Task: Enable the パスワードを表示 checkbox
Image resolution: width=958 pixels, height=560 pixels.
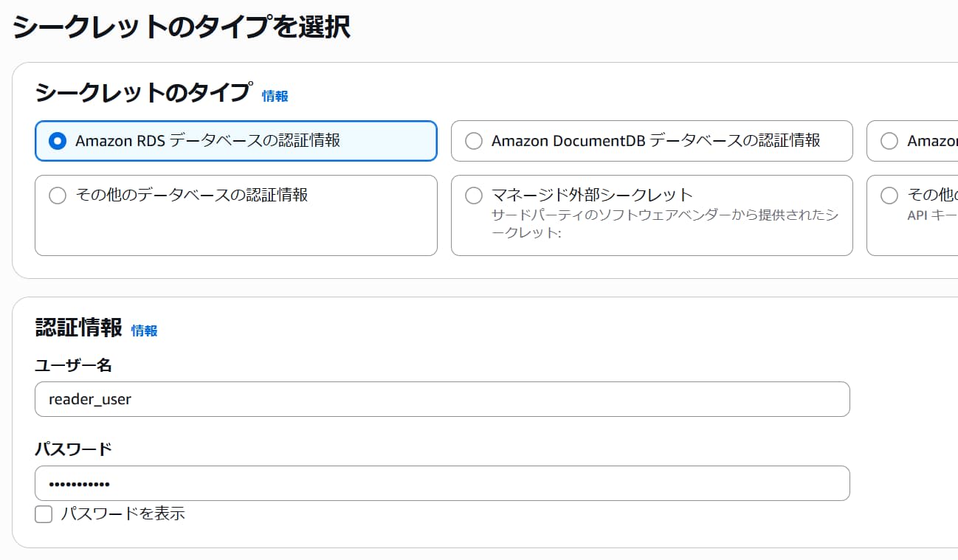Action: click(44, 514)
